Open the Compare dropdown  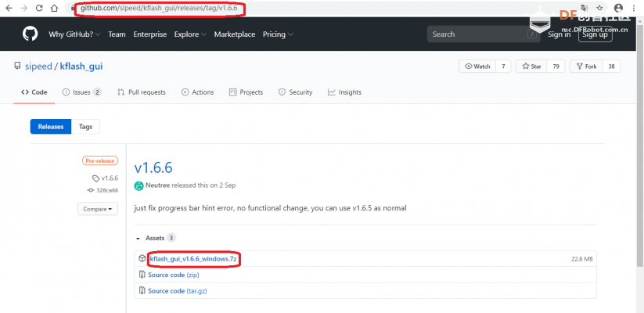click(x=98, y=209)
